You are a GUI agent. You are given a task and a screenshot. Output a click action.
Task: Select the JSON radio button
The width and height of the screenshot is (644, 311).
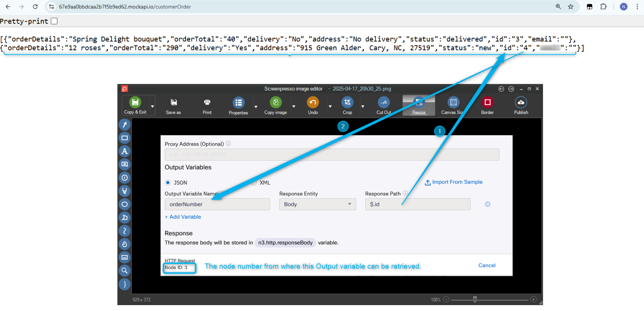coord(168,182)
